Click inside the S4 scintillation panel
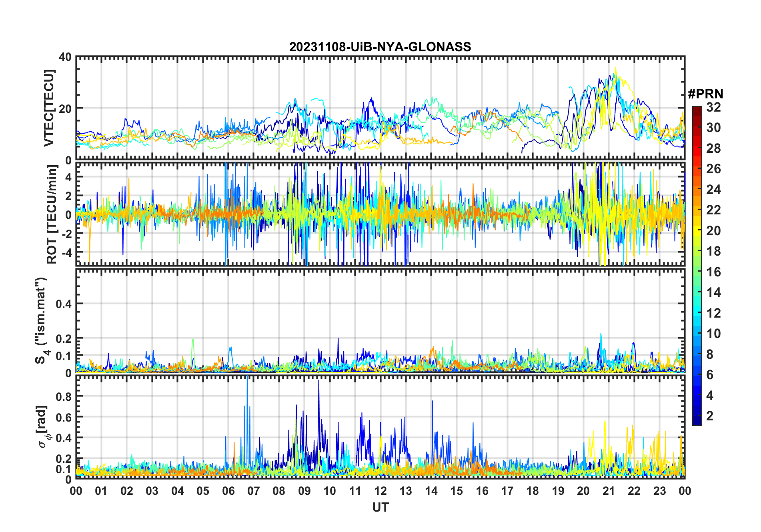The height and width of the screenshot is (532, 761). point(380,320)
